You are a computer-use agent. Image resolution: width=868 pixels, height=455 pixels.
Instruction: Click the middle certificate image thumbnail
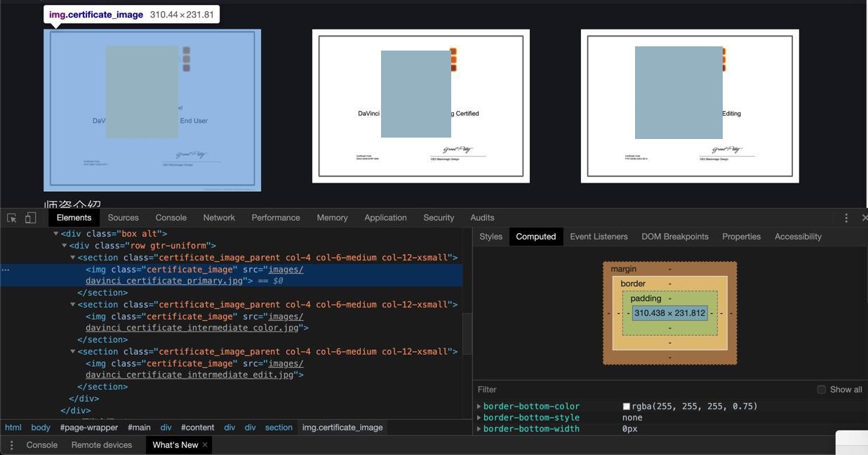tap(420, 106)
